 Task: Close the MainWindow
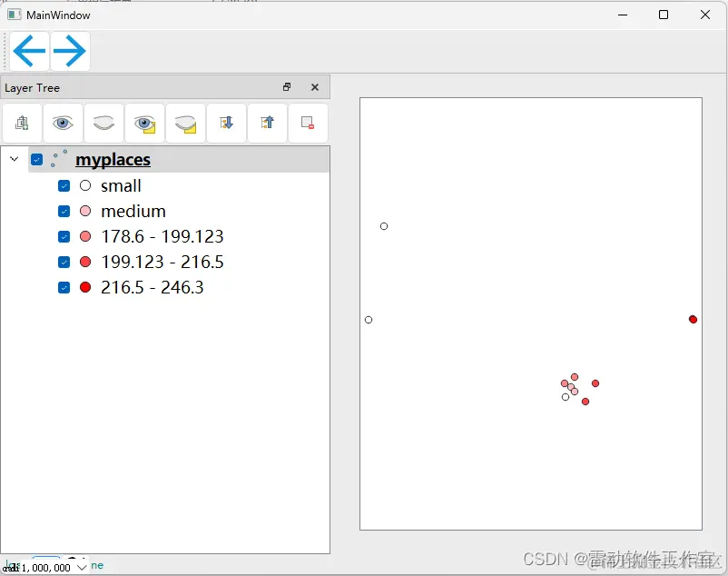pyautogui.click(x=704, y=15)
